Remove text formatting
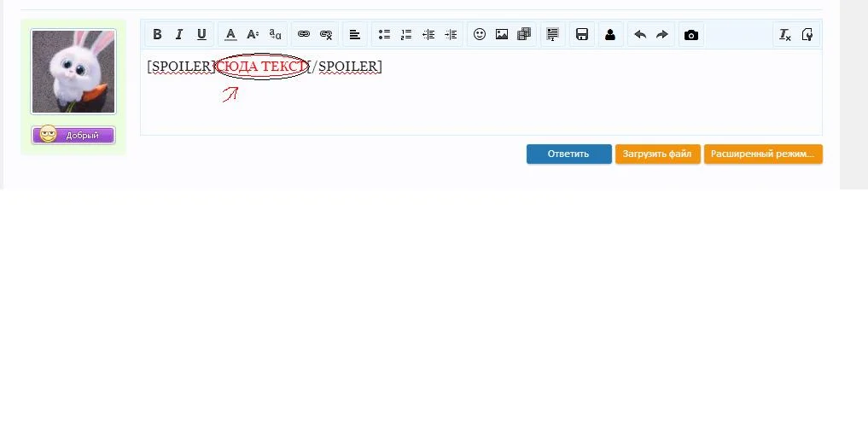Viewport: 868px width, 448px height. (x=785, y=34)
